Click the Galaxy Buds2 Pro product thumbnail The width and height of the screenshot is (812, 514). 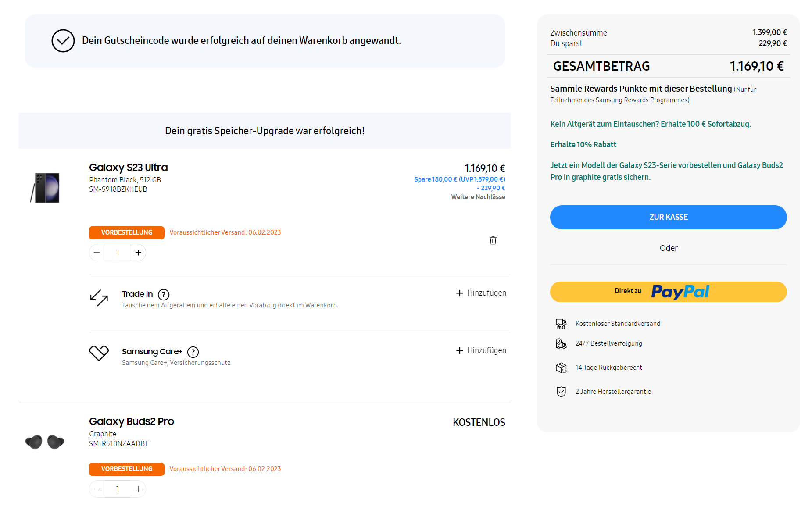[x=45, y=442]
